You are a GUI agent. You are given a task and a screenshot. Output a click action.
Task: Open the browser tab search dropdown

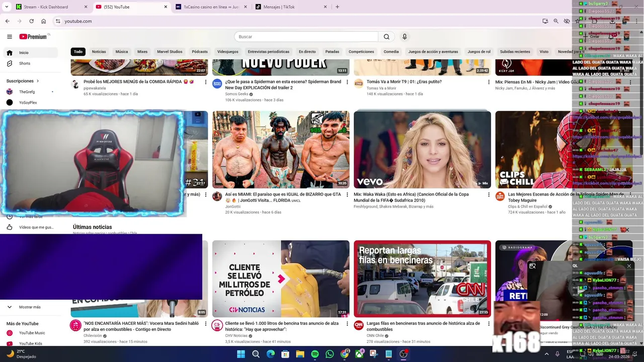pos(7,7)
